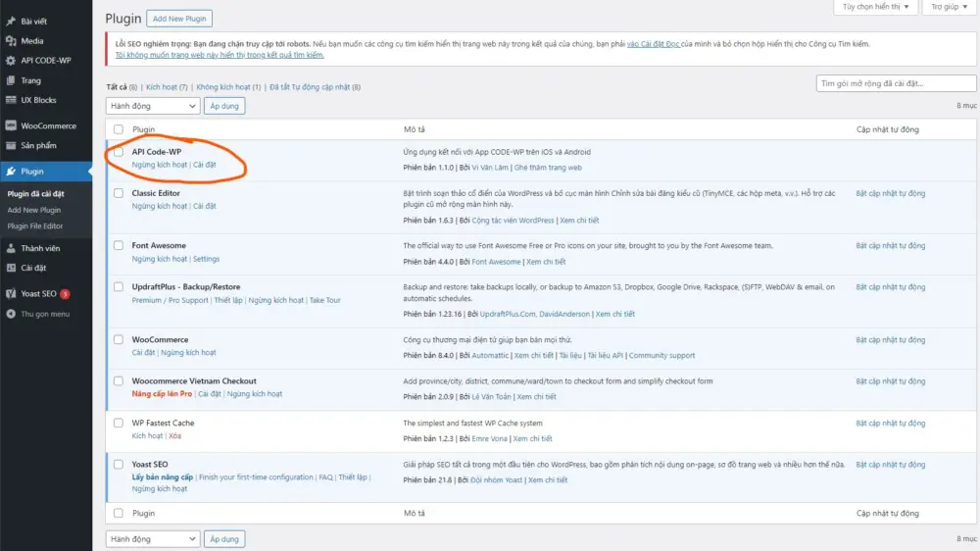Viewport: 980px width, 551px height.
Task: Click the API CODE-WP gear icon
Action: [11, 61]
